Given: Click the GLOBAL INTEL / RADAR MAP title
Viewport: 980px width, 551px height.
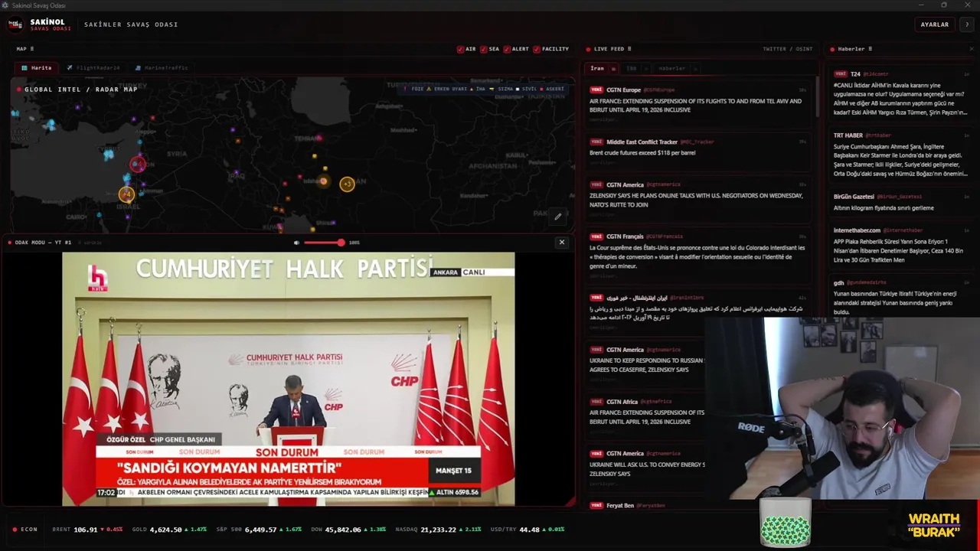Looking at the screenshot, I should 81,90.
